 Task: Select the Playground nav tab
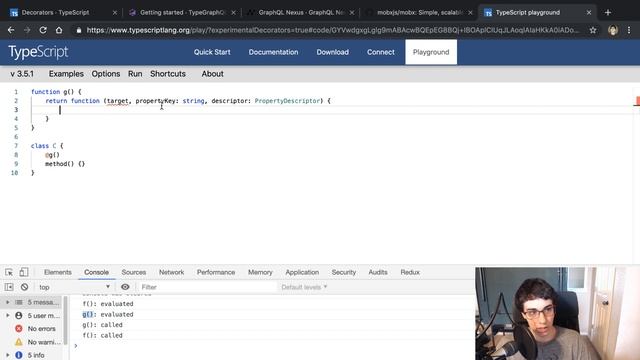[x=431, y=52]
